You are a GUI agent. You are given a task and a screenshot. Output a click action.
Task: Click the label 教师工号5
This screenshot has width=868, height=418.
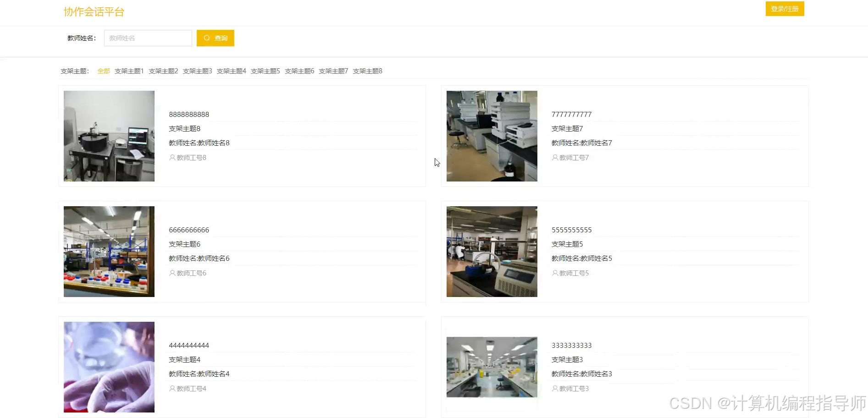pyautogui.click(x=574, y=273)
